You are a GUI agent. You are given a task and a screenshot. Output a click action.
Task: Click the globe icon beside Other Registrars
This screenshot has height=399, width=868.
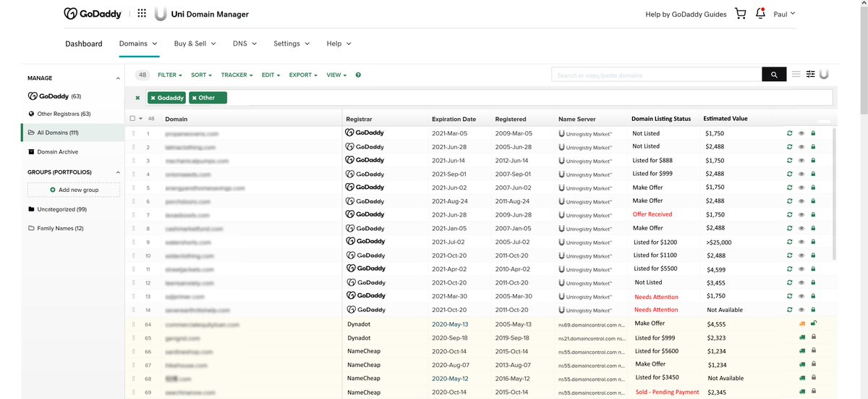(x=31, y=114)
